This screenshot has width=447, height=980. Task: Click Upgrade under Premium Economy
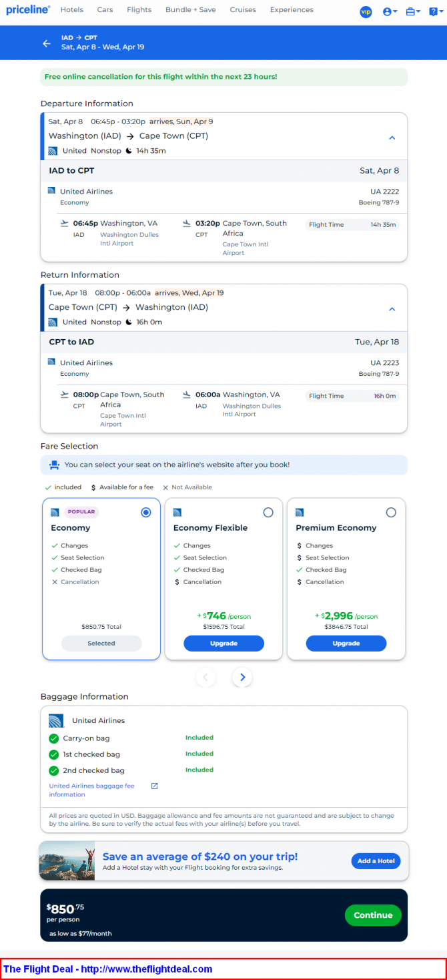tap(346, 644)
